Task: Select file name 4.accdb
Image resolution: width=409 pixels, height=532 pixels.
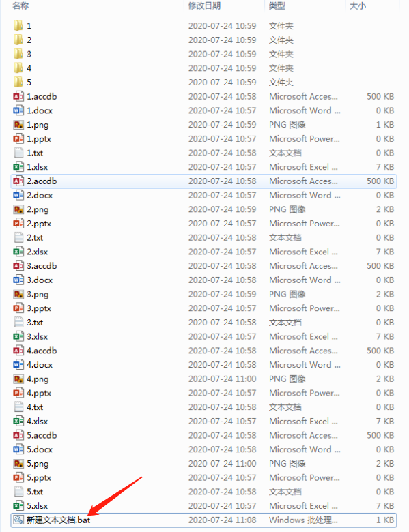Action: pos(42,351)
